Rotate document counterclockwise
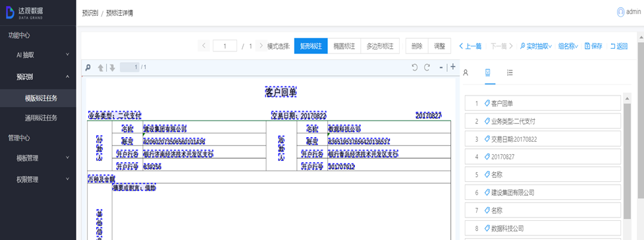Screen dimensions: 644x240 [415, 67]
